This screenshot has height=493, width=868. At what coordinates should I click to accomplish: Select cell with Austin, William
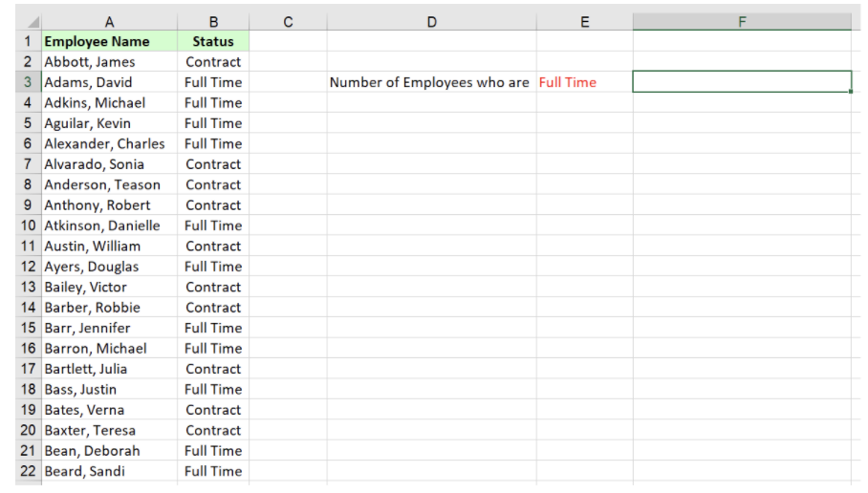tap(110, 246)
